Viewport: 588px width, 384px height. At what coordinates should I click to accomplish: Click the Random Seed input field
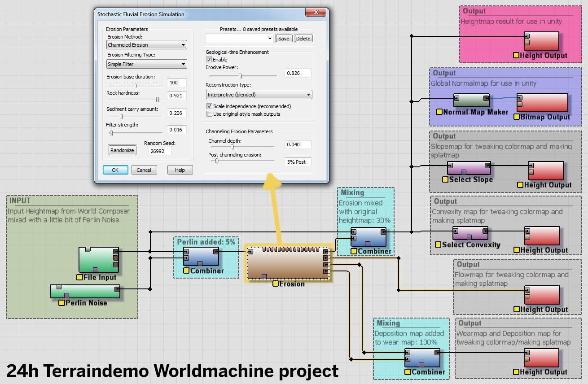point(160,151)
